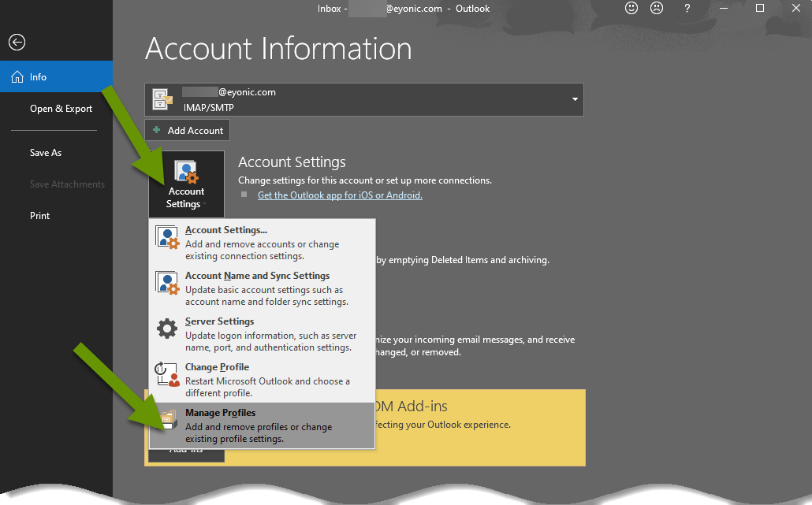Open the account selector dropdown arrow
The width and height of the screenshot is (812, 505).
tap(575, 99)
